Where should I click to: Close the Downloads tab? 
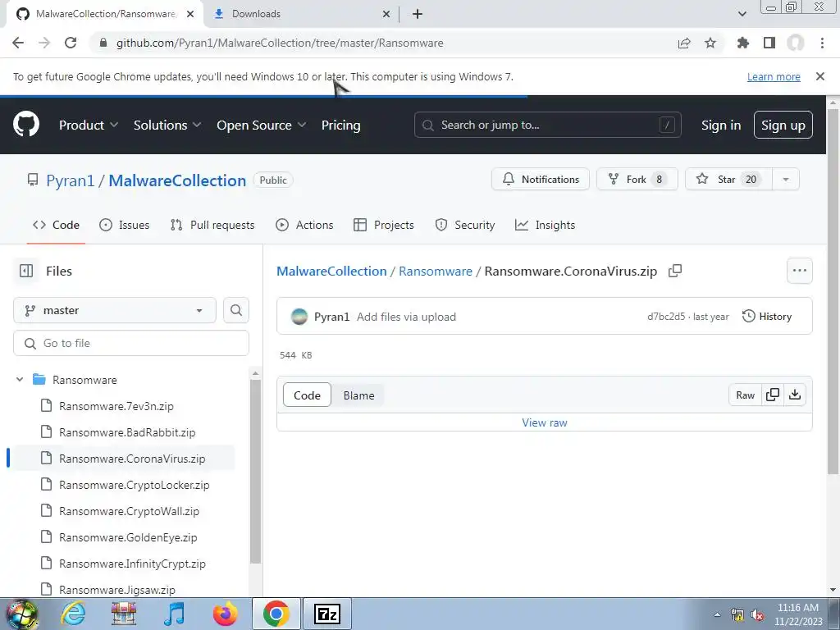(386, 14)
